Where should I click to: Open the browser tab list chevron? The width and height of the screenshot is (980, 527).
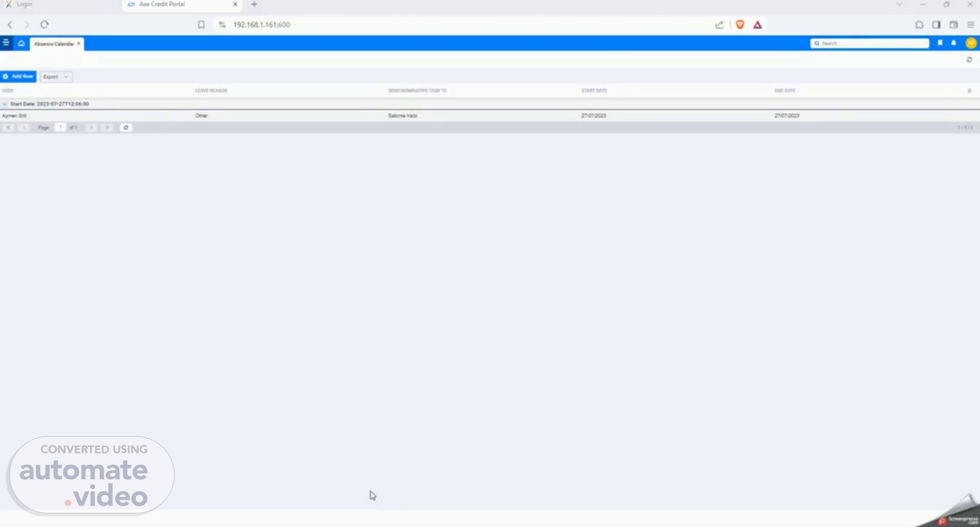pos(899,4)
